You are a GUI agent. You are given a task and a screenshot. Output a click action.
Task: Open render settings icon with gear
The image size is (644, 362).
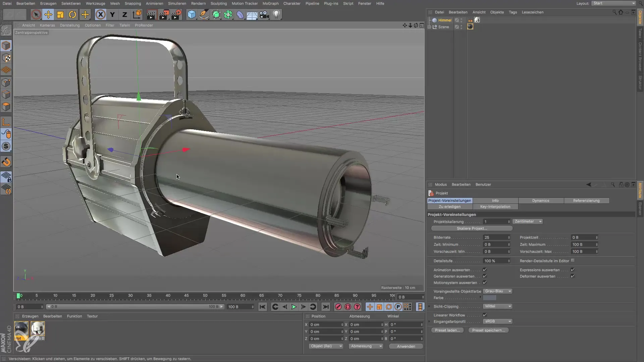tap(176, 14)
